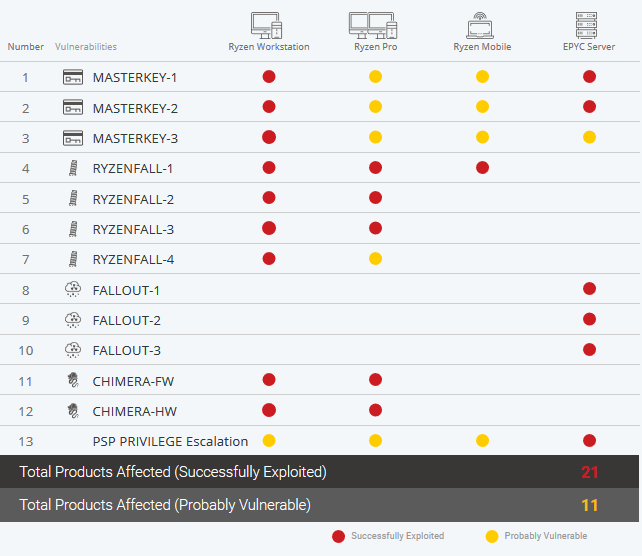The height and width of the screenshot is (556, 642).
Task: Click the red dot for CHIMERA-HW Ryzen Pro
Action: coord(375,410)
